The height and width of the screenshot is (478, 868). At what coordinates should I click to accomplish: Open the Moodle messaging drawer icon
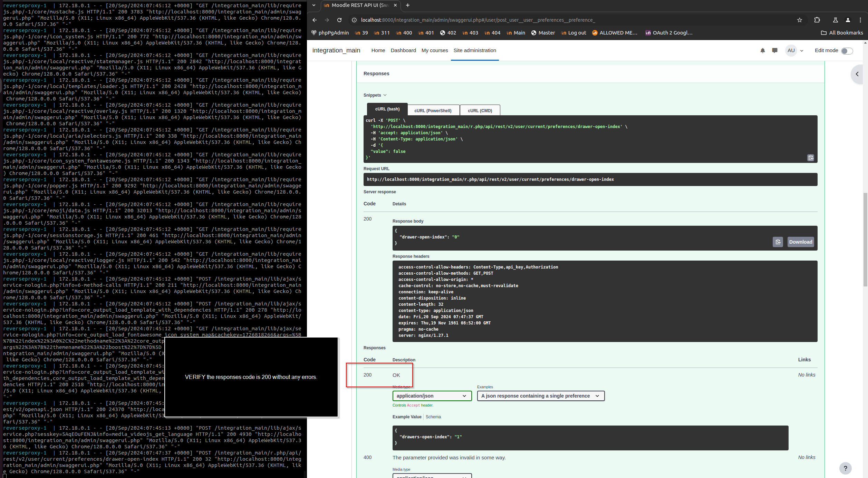pyautogui.click(x=775, y=50)
